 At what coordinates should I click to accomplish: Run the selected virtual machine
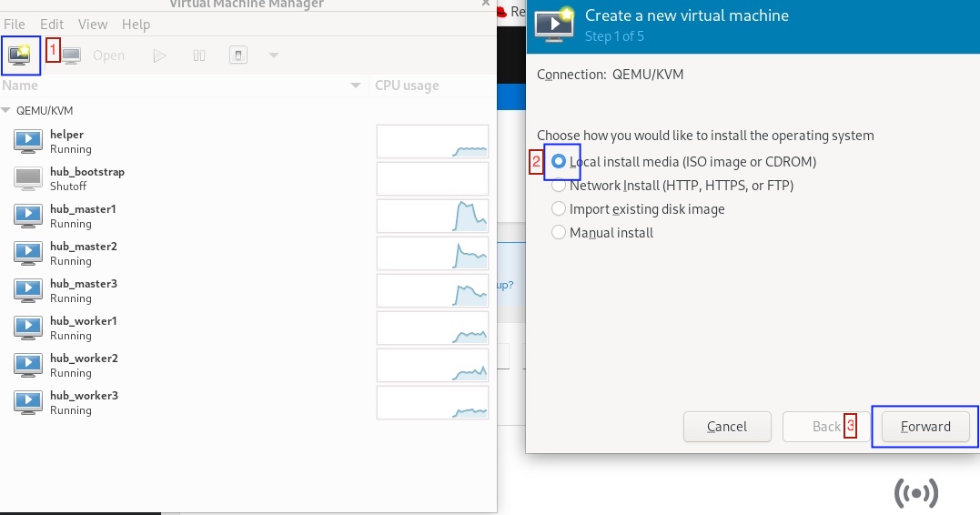click(159, 56)
